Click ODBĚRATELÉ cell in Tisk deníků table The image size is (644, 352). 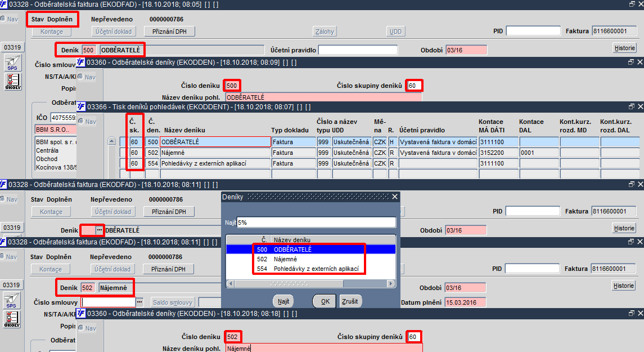click(x=215, y=142)
